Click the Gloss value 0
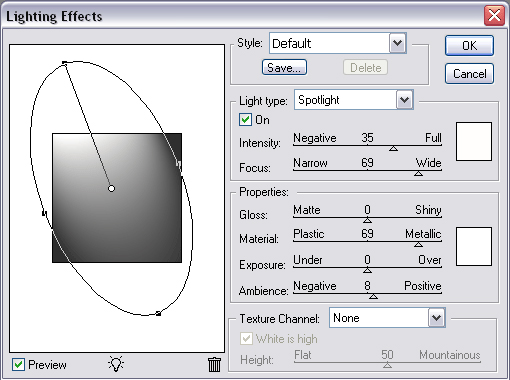Image resolution: width=510 pixels, height=380 pixels. [367, 210]
